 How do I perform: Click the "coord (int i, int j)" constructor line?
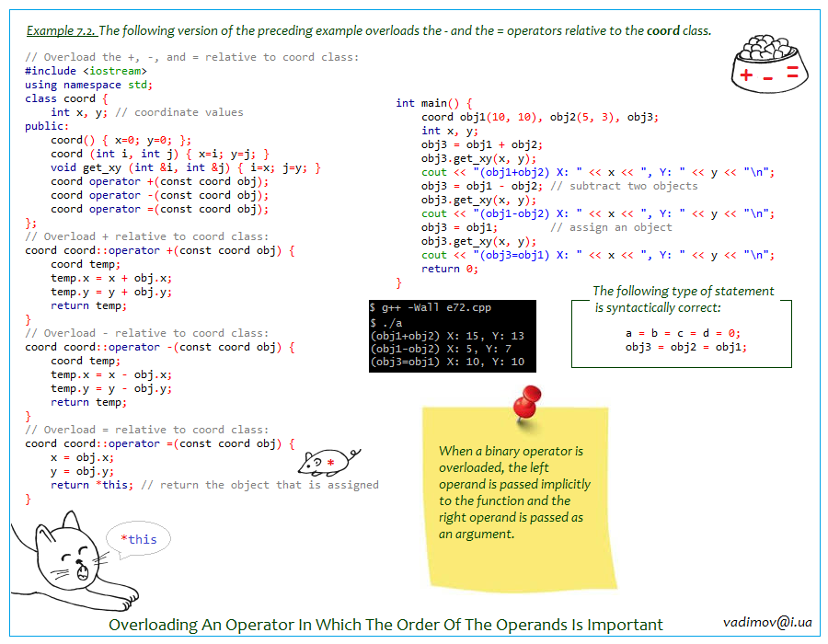(160, 154)
